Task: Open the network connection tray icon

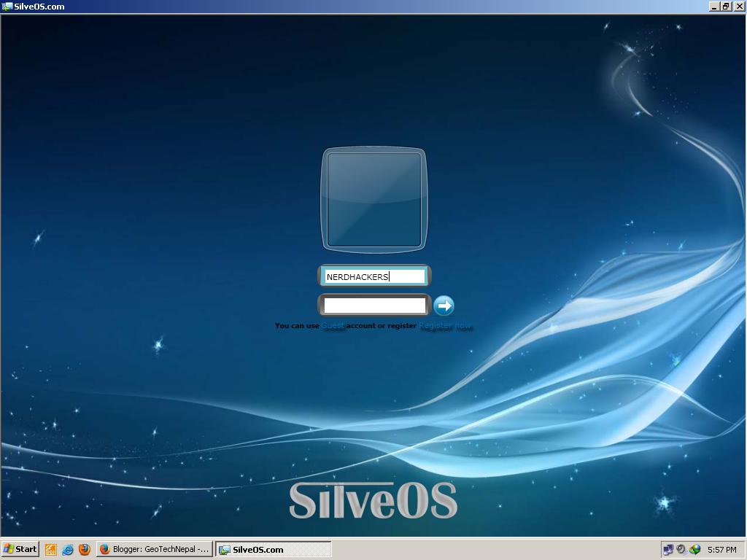Action: [x=668, y=549]
